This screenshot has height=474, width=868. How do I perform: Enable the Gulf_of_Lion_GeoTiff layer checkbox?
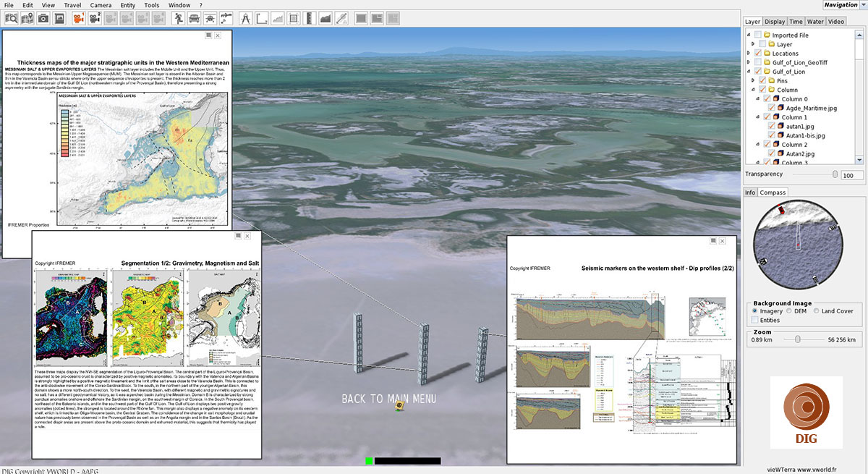tap(757, 63)
